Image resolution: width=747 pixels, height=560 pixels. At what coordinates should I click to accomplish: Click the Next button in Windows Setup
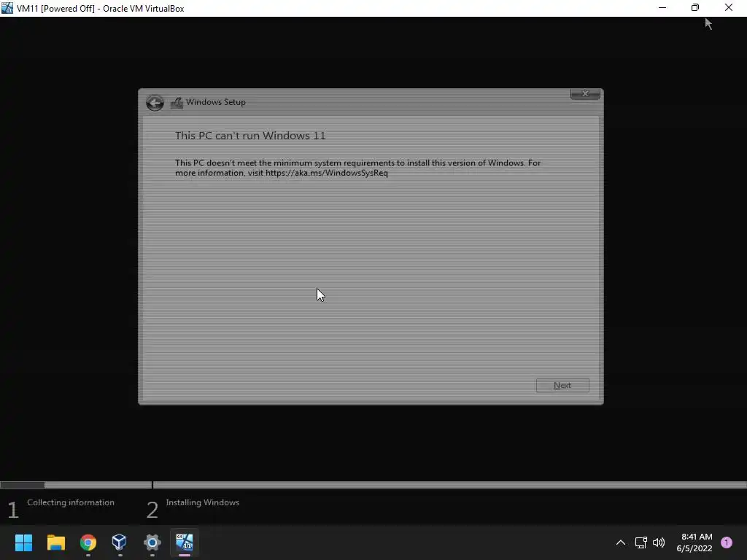(562, 385)
